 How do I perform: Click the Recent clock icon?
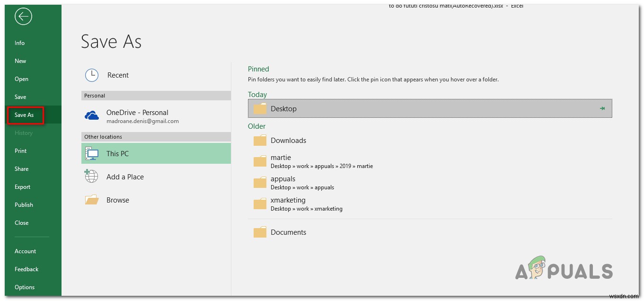(91, 75)
